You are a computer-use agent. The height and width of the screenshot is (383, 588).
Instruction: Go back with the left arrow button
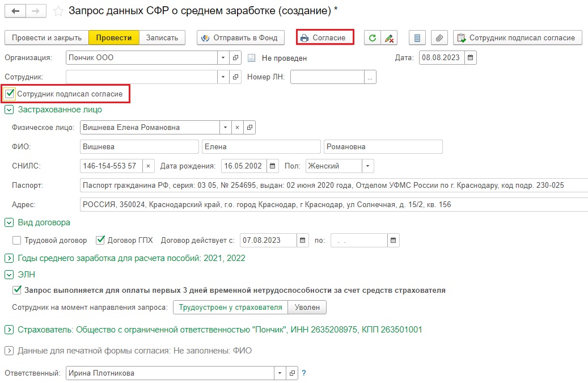click(x=15, y=11)
